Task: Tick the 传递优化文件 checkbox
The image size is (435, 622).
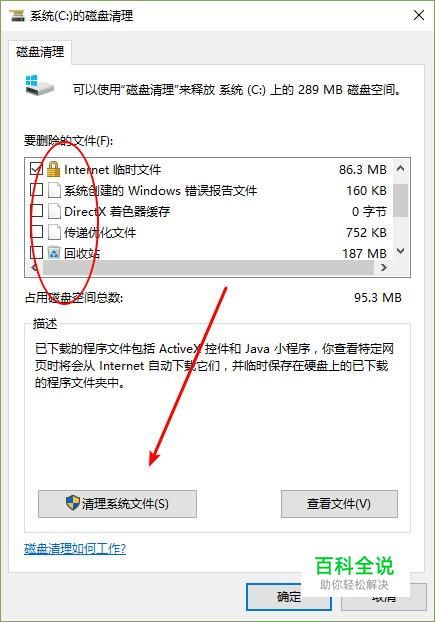Action: [36, 232]
